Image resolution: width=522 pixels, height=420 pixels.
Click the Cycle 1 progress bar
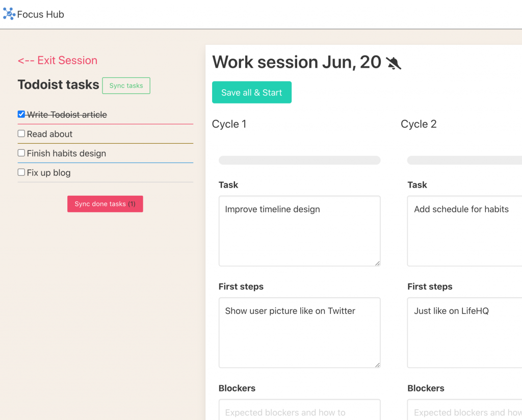pyautogui.click(x=299, y=160)
